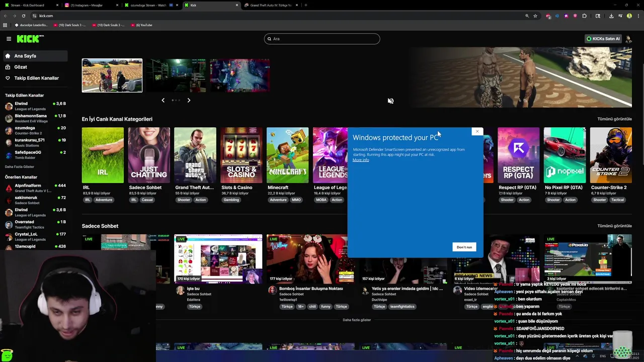
Task: Open the hamburger sidebar menu
Action: click(x=9, y=39)
